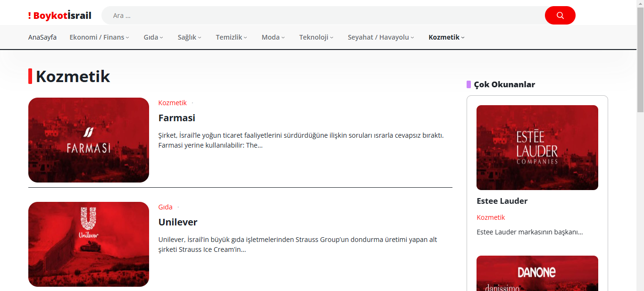Screen dimensions: 644x291
Task: Click the red search magnifier button
Action: pyautogui.click(x=560, y=16)
